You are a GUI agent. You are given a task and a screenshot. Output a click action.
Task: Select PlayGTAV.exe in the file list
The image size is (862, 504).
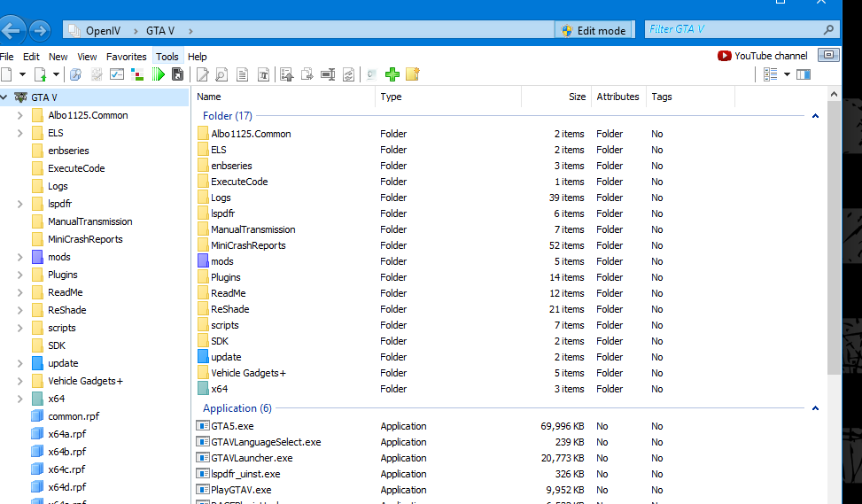pos(241,490)
